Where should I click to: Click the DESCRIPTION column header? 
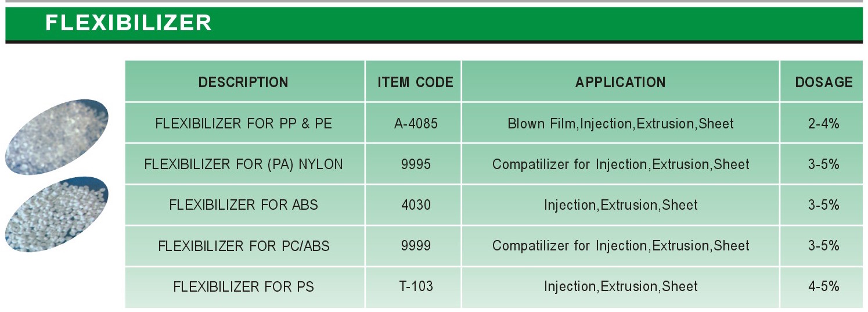point(244,82)
